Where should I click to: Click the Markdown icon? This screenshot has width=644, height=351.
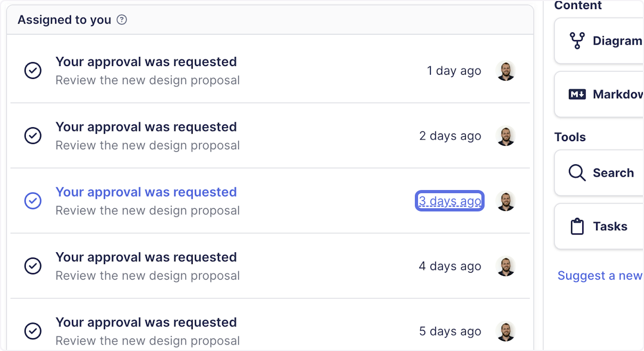click(x=577, y=94)
